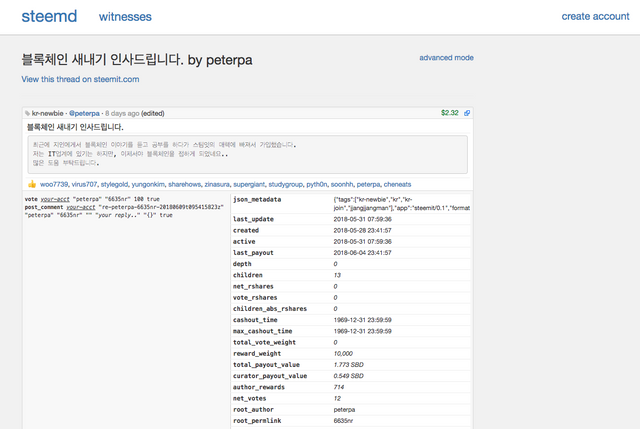Select the max_cashout_time value
Screen dimensions: 640x429
click(x=362, y=331)
